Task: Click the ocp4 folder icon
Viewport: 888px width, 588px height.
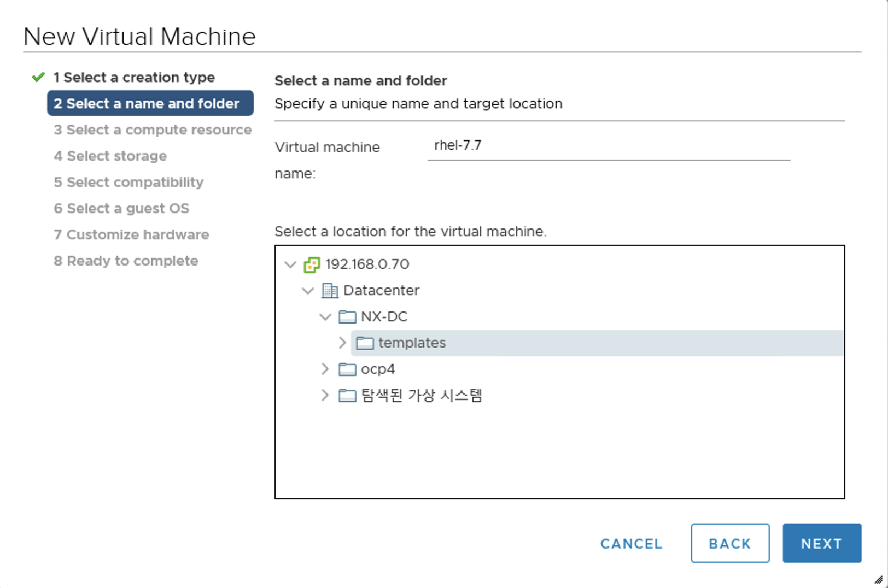Action: pyautogui.click(x=347, y=369)
